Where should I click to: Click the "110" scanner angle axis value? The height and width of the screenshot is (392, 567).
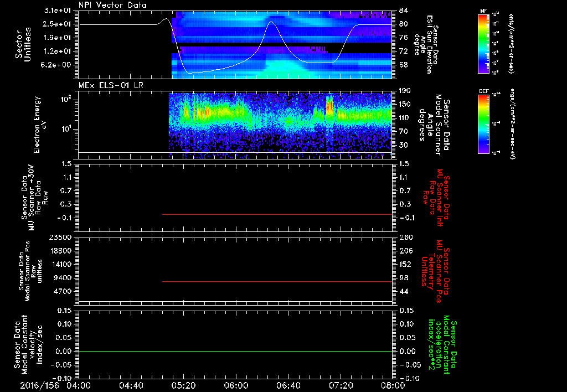[405, 118]
